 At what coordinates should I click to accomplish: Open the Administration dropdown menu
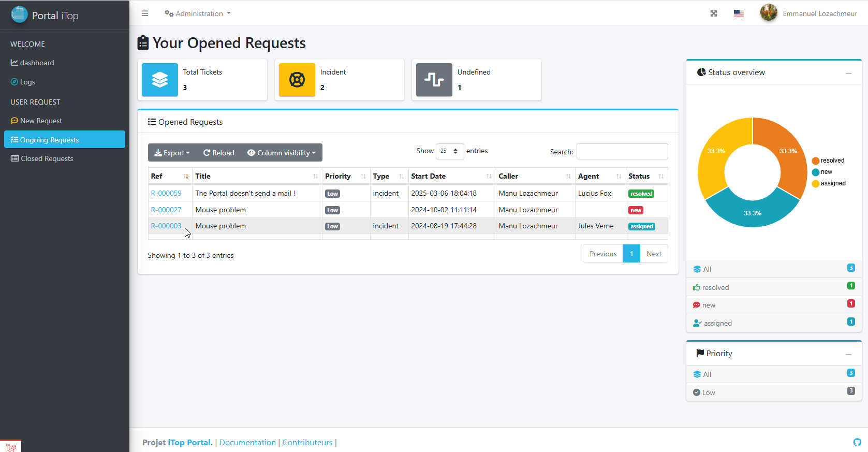pos(198,13)
